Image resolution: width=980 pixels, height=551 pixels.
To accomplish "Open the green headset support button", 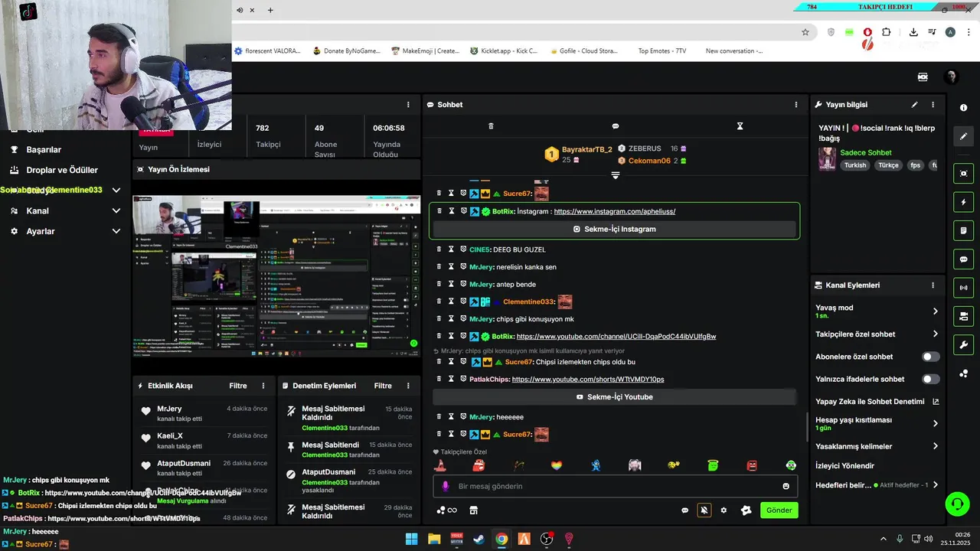I will click(957, 504).
